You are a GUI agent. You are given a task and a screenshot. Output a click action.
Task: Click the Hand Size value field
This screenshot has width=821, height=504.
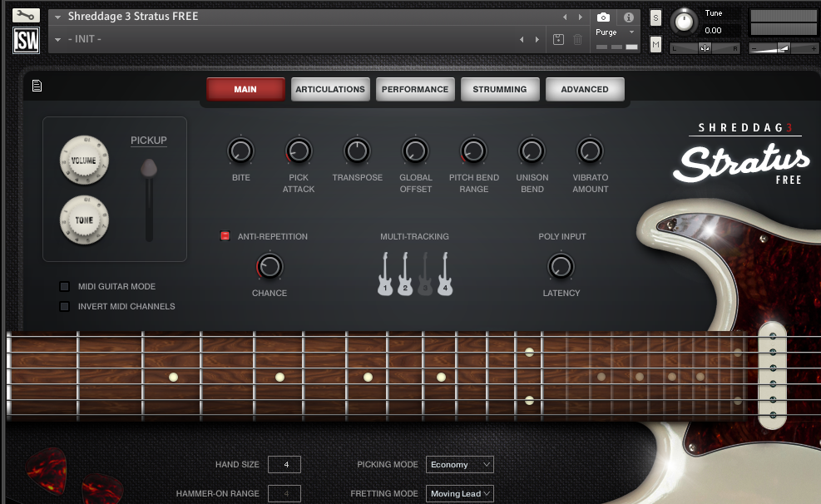point(285,465)
